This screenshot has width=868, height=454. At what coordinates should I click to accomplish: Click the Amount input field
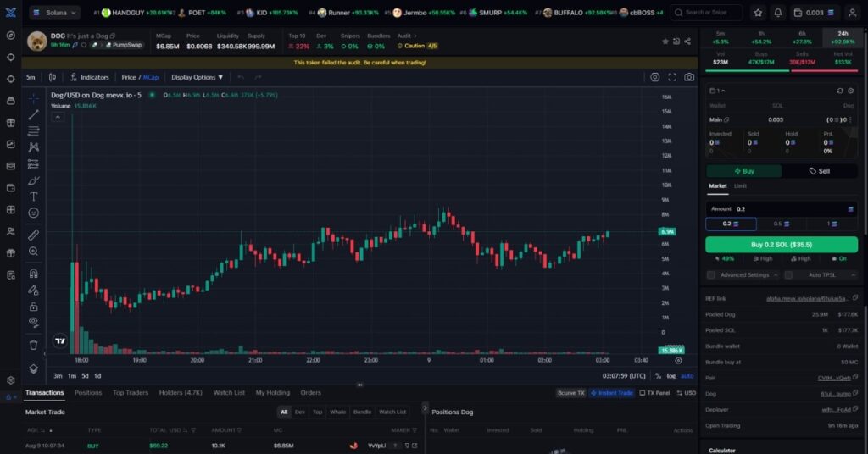pyautogui.click(x=782, y=209)
